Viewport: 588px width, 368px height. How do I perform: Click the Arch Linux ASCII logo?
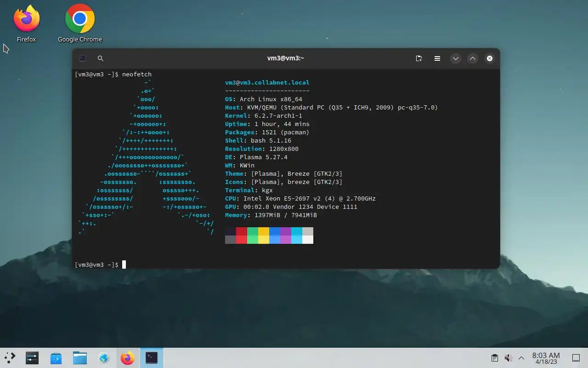coord(146,157)
